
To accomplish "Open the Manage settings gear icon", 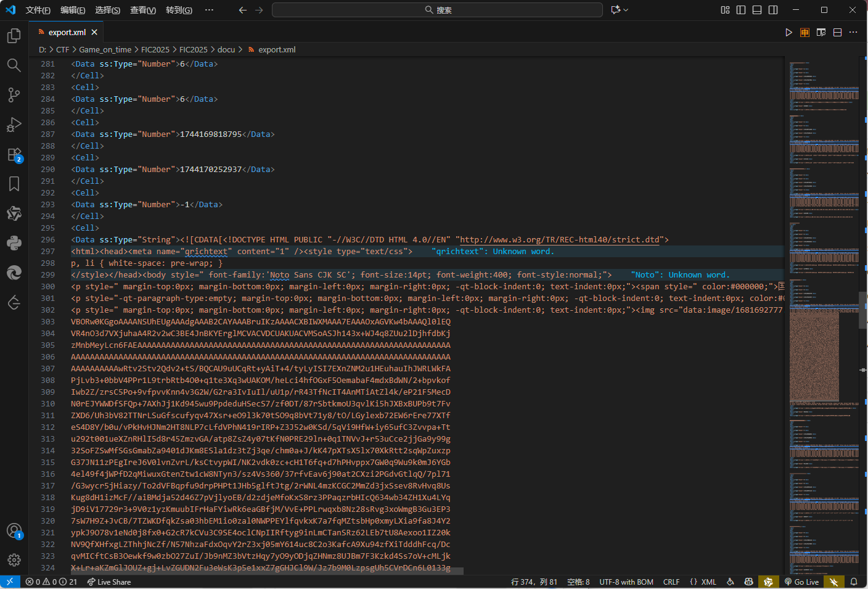I will point(14,560).
